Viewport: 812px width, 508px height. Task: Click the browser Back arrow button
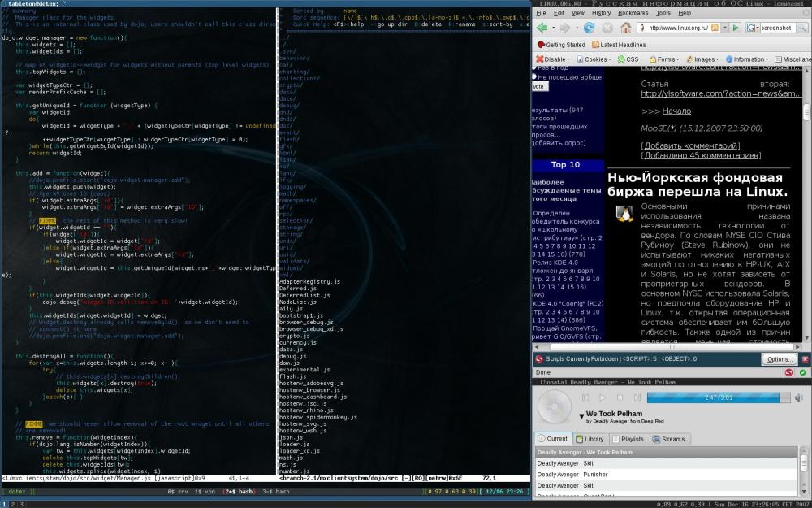tap(542, 28)
